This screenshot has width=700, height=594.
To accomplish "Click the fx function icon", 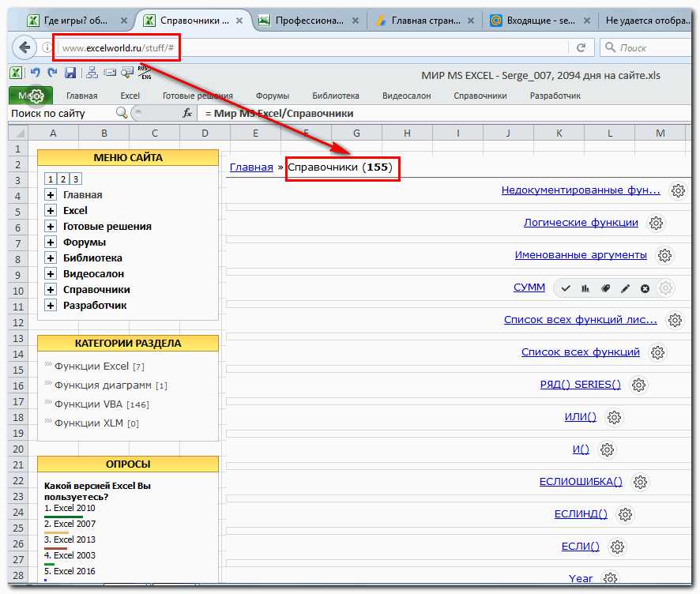I will coord(187,114).
